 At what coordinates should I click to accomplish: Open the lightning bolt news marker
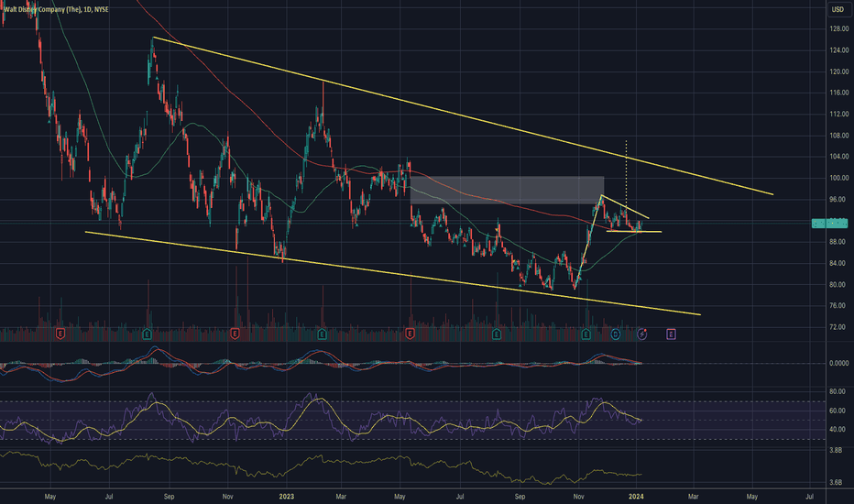[x=642, y=334]
